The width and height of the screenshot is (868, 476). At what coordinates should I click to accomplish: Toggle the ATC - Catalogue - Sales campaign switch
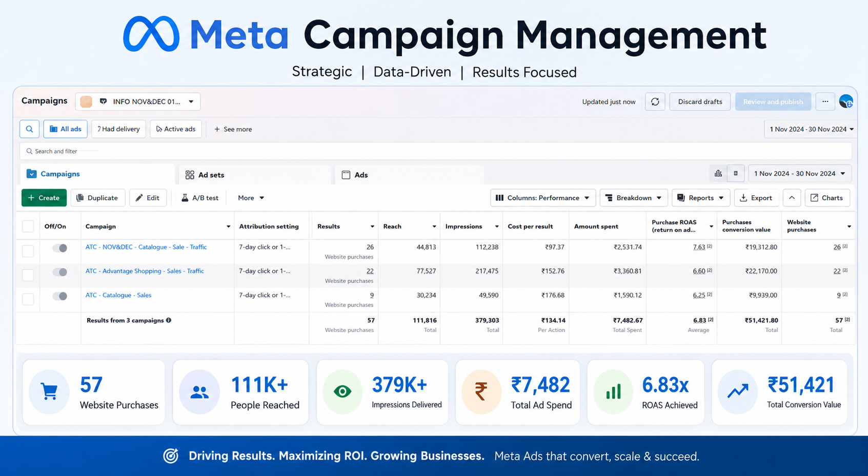click(60, 296)
